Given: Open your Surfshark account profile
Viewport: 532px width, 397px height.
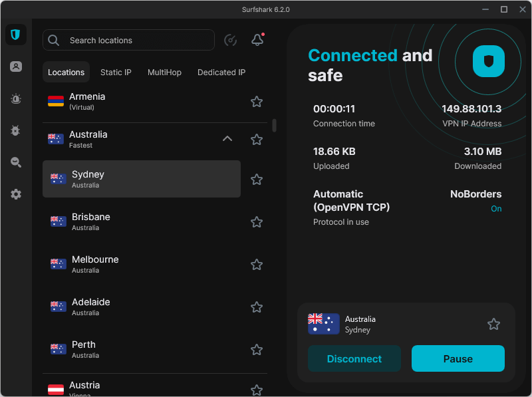Looking at the screenshot, I should coord(15,66).
